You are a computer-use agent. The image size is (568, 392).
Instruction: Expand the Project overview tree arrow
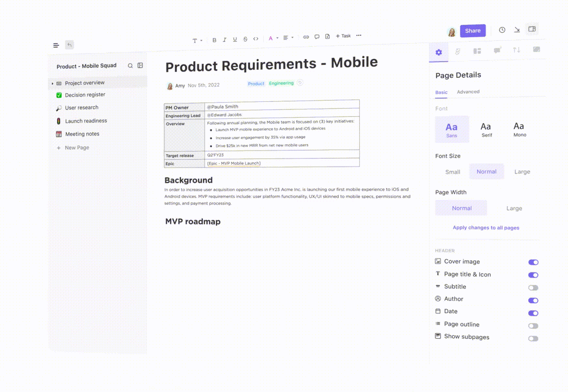point(52,84)
